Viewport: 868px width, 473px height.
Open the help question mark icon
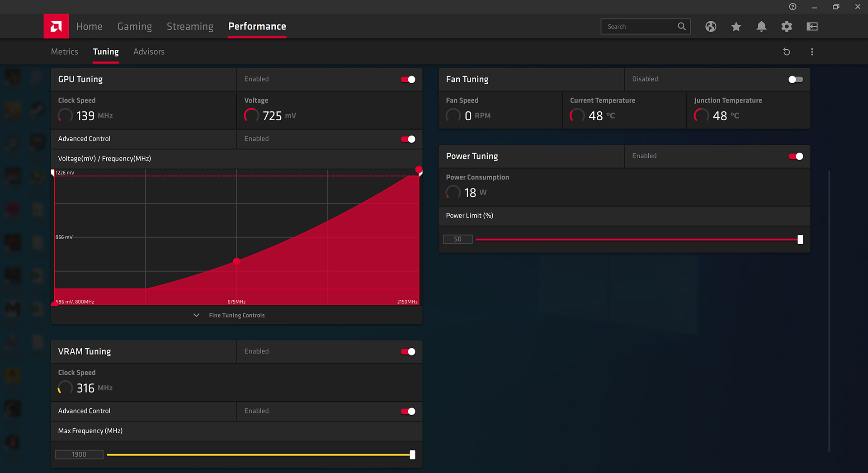coord(793,7)
